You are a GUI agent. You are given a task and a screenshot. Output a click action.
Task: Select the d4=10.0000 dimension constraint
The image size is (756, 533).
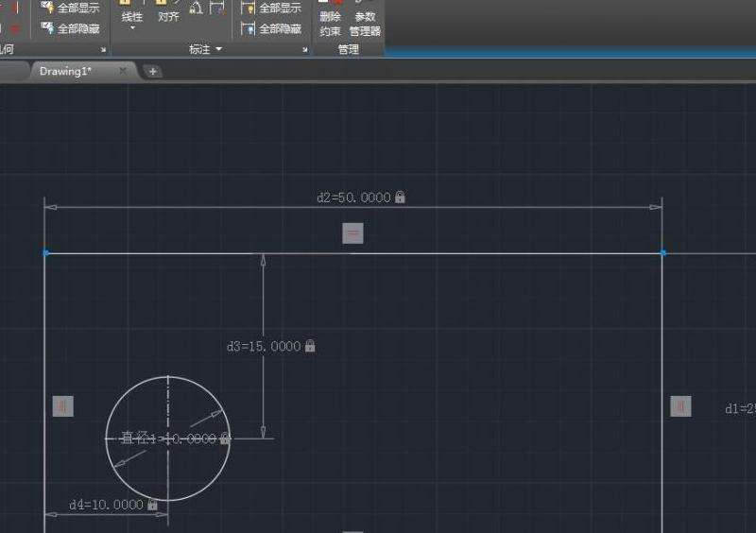[107, 505]
